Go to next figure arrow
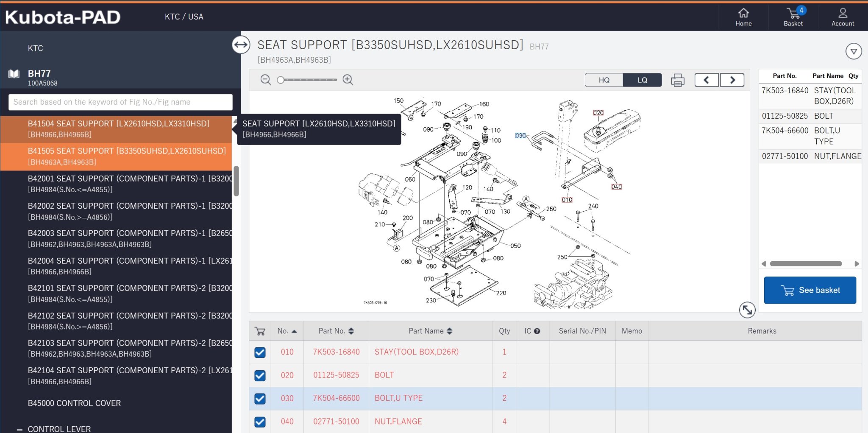Viewport: 868px width, 433px height. tap(732, 80)
